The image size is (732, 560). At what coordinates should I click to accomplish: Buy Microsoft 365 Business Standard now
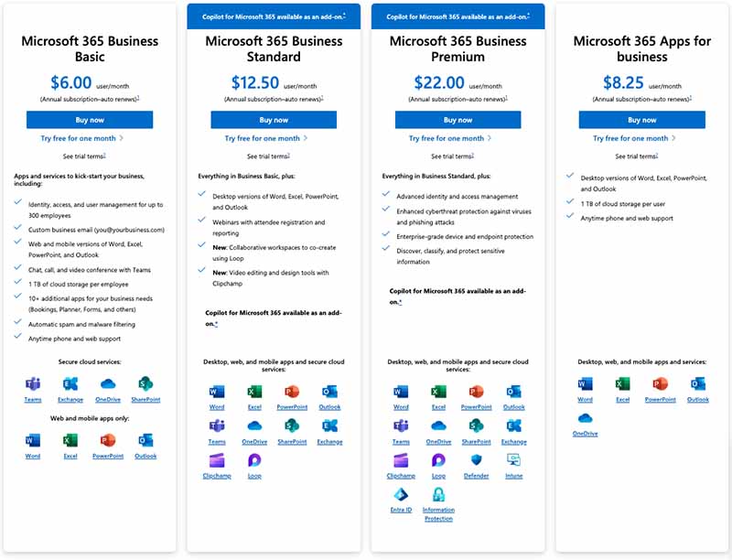click(x=274, y=120)
